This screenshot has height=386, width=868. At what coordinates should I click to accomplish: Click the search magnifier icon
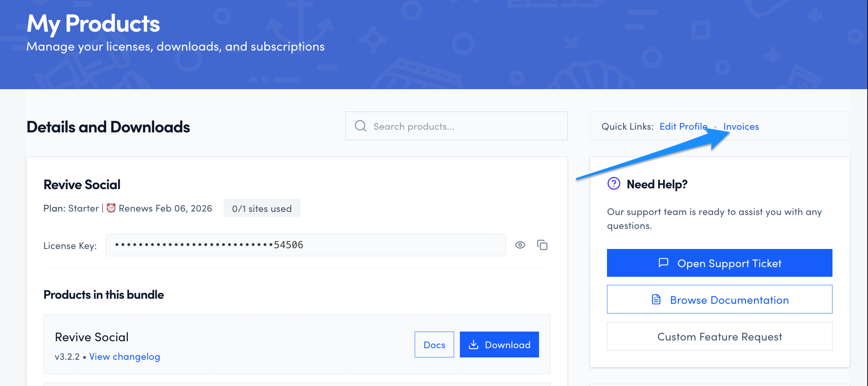[360, 126]
